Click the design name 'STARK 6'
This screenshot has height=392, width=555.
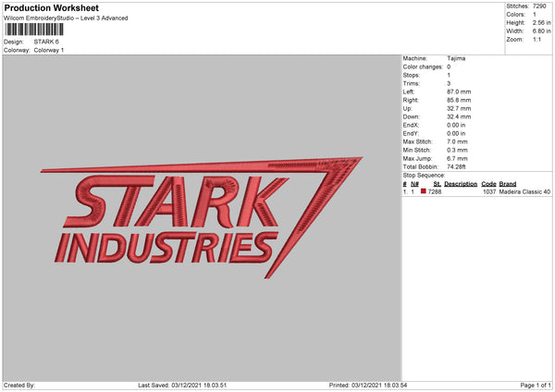(x=46, y=42)
